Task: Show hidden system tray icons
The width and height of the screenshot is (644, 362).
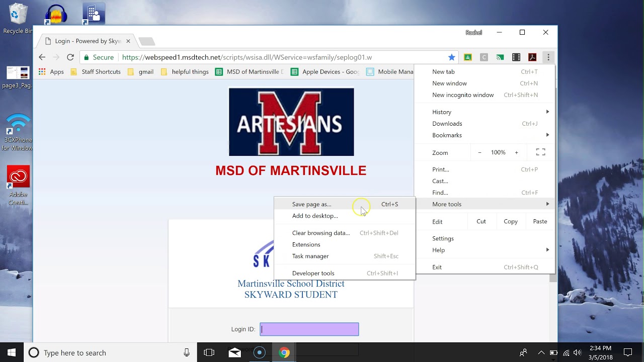Action: click(x=541, y=352)
